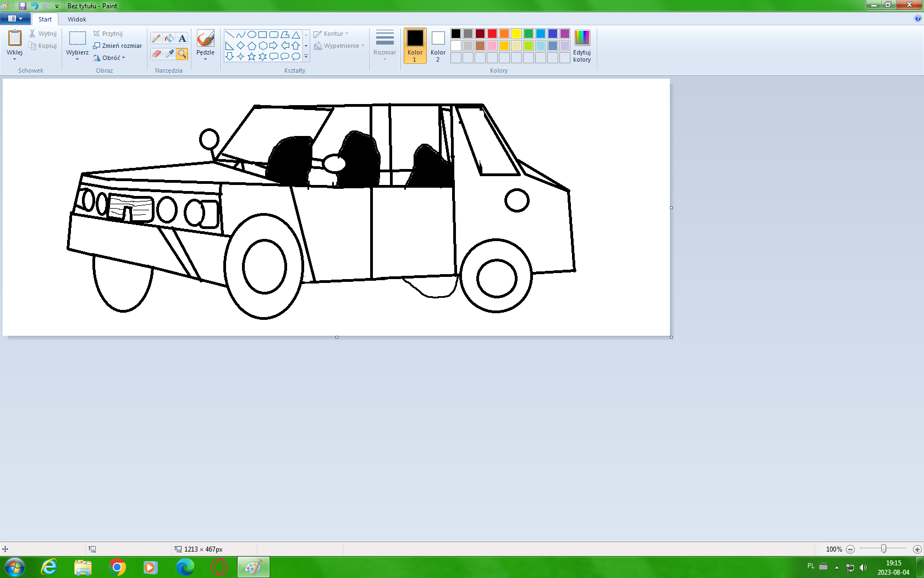Select the Eraser tool
This screenshot has height=578, width=924.
coord(156,54)
